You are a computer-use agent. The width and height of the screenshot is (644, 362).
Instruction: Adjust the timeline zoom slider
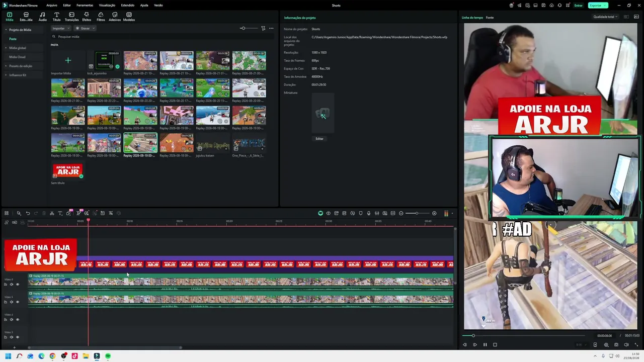point(418,213)
